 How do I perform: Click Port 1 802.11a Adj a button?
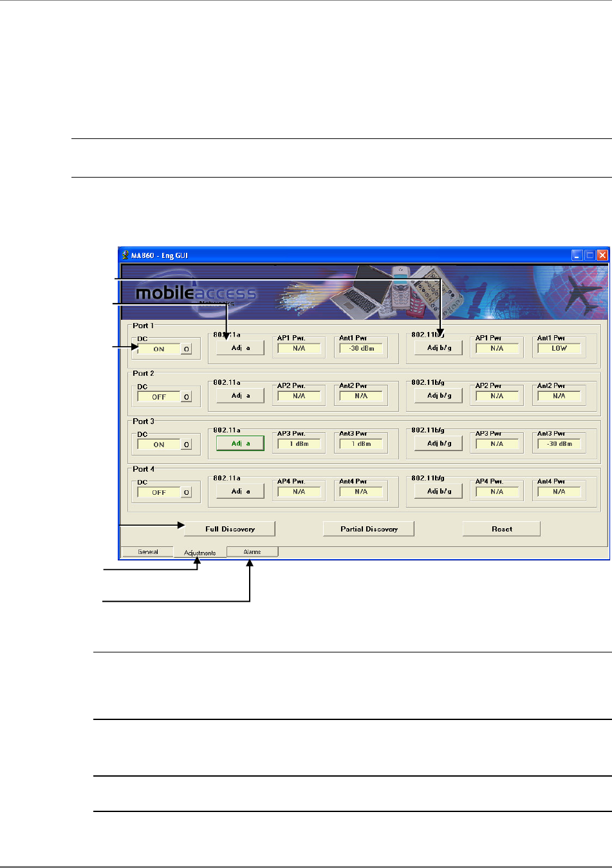click(x=240, y=348)
